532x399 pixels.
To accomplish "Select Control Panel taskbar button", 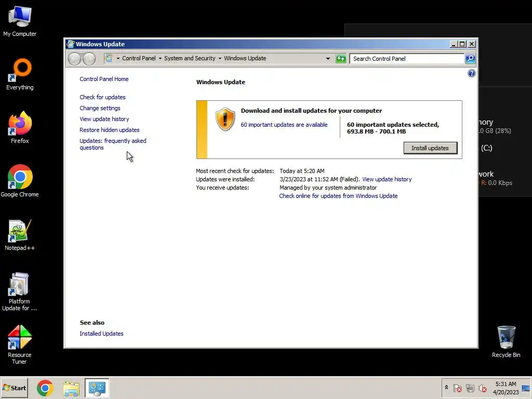I will [x=97, y=388].
